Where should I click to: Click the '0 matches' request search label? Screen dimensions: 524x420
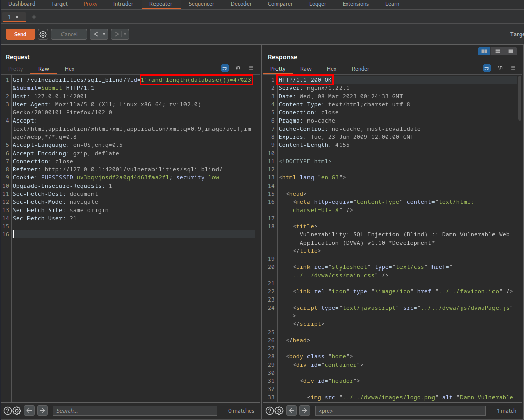[x=241, y=411]
